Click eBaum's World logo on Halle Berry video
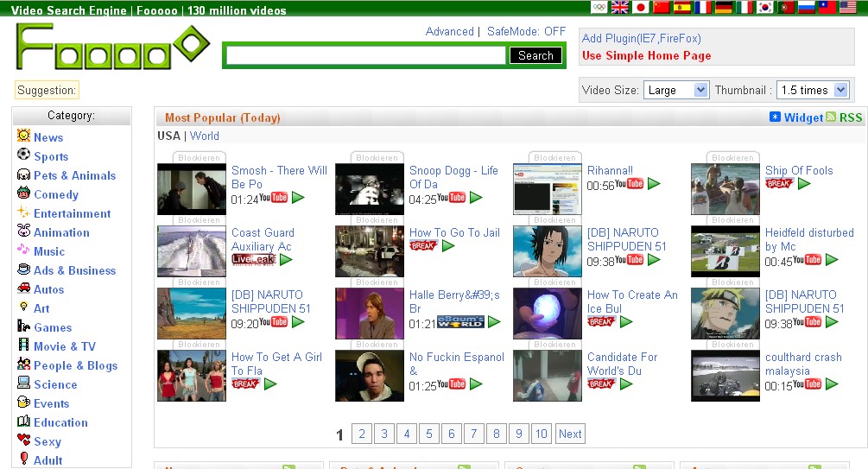The image size is (868, 469). [x=460, y=321]
